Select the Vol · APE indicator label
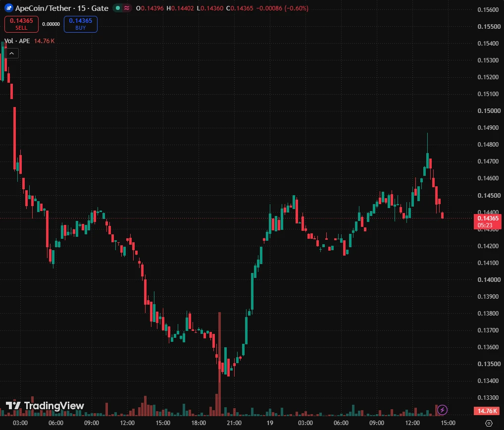 (x=17, y=41)
